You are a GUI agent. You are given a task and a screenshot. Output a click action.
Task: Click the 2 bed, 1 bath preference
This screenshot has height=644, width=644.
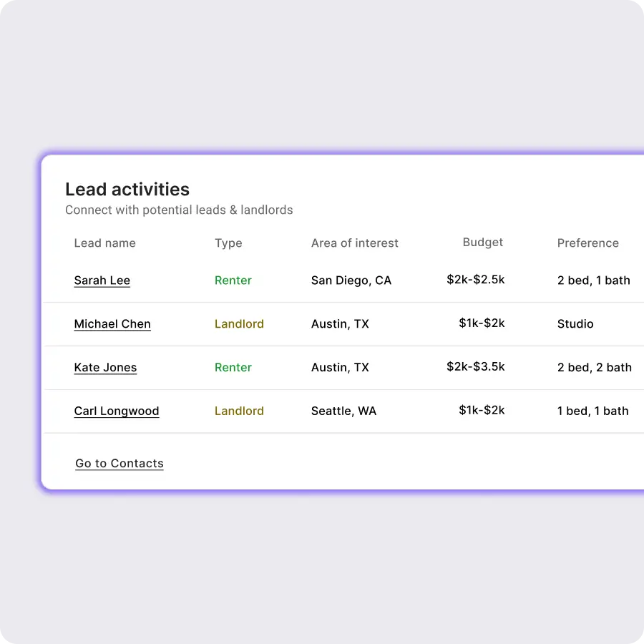pyautogui.click(x=593, y=280)
